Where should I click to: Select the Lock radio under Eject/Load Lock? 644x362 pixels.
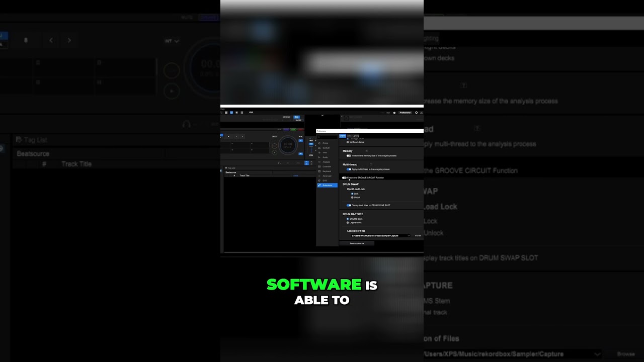coord(352,194)
